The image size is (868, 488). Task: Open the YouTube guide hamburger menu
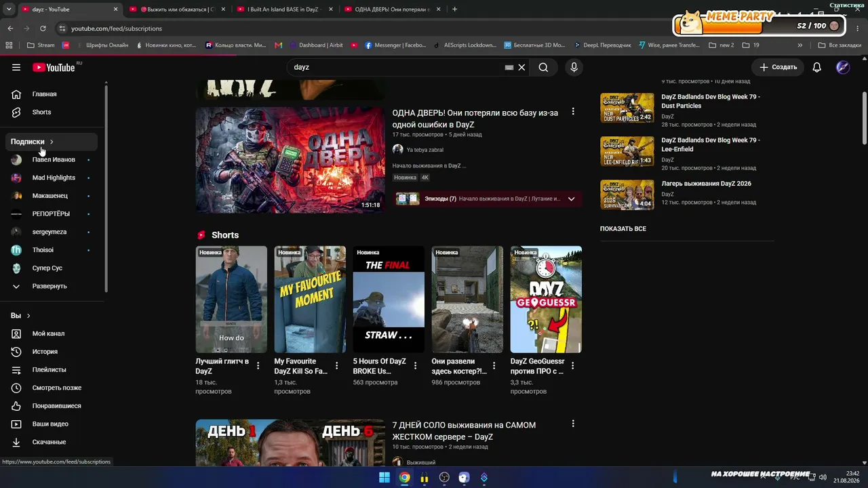click(16, 67)
